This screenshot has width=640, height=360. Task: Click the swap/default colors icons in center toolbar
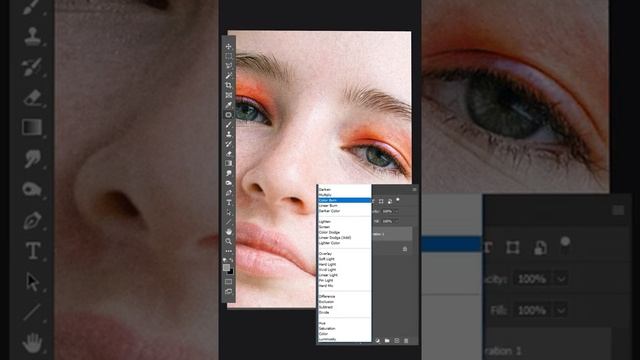229,260
